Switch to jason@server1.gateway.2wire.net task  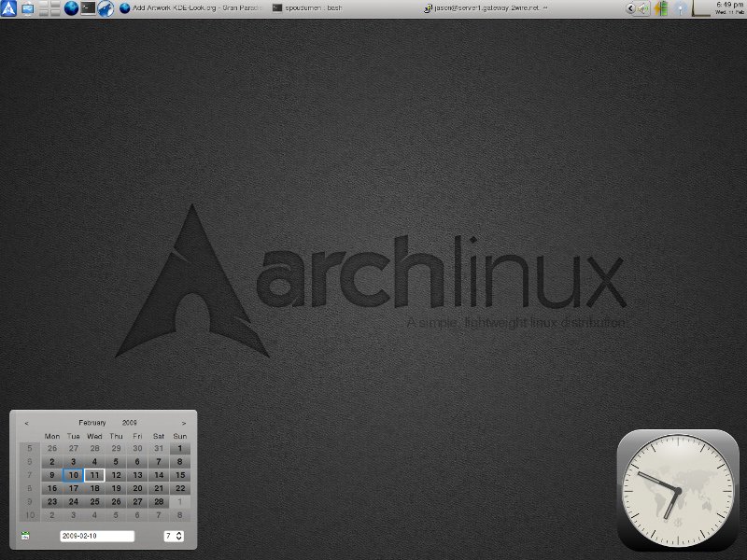tap(486, 8)
